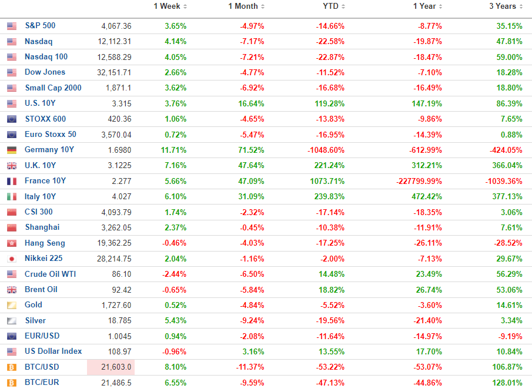
Task: Sort the table by YTD column
Action: [334, 6]
